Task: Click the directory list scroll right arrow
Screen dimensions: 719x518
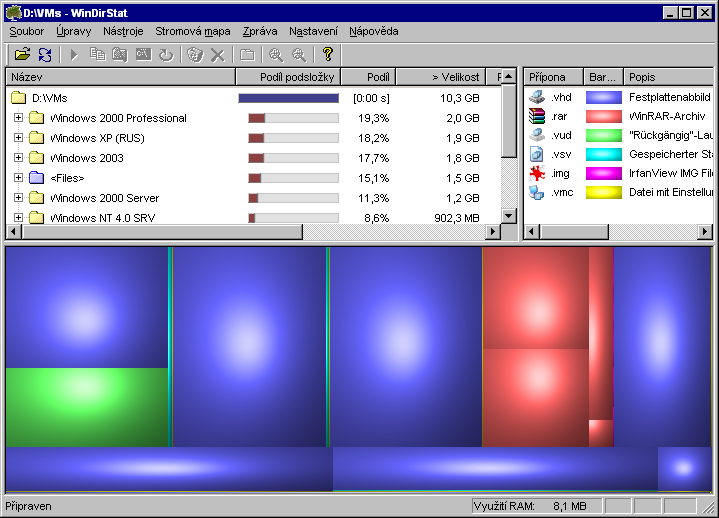Action: click(493, 231)
